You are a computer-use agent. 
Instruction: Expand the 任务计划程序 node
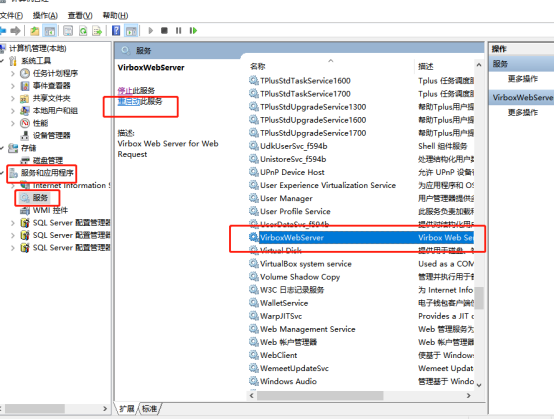(13, 73)
